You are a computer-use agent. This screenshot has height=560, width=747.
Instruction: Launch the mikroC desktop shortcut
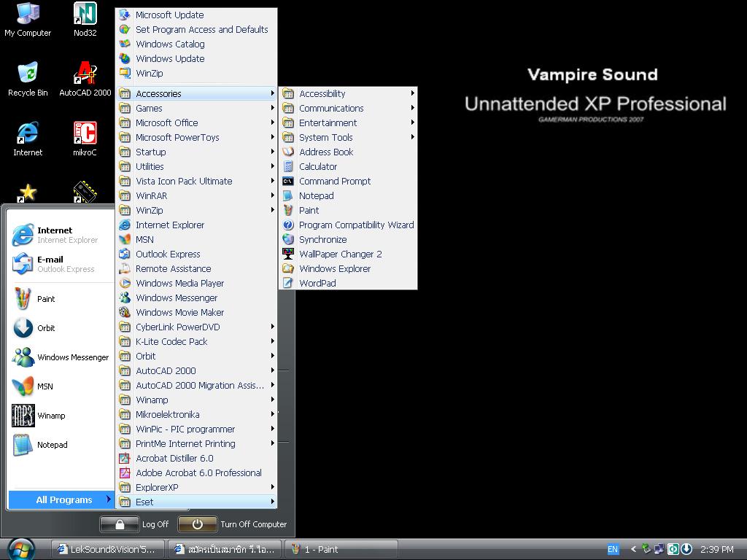[85, 139]
